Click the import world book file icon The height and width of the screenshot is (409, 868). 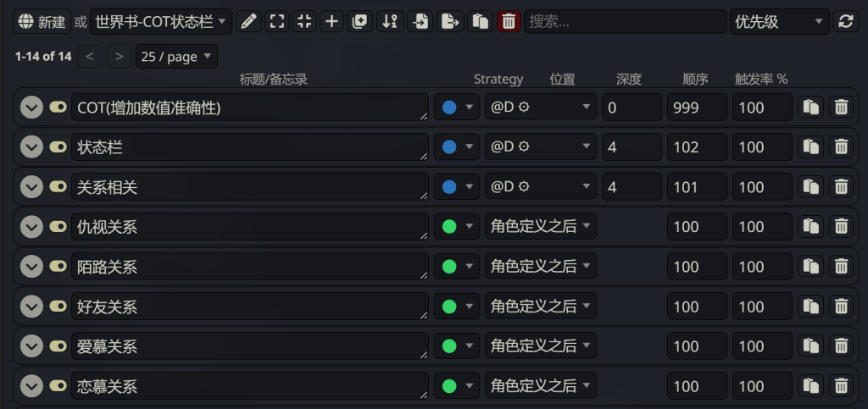click(420, 21)
